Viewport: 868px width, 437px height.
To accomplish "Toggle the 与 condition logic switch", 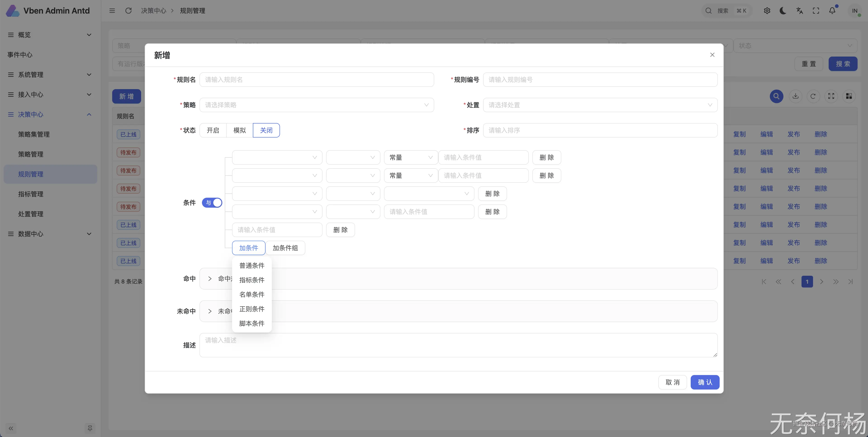I will click(212, 202).
